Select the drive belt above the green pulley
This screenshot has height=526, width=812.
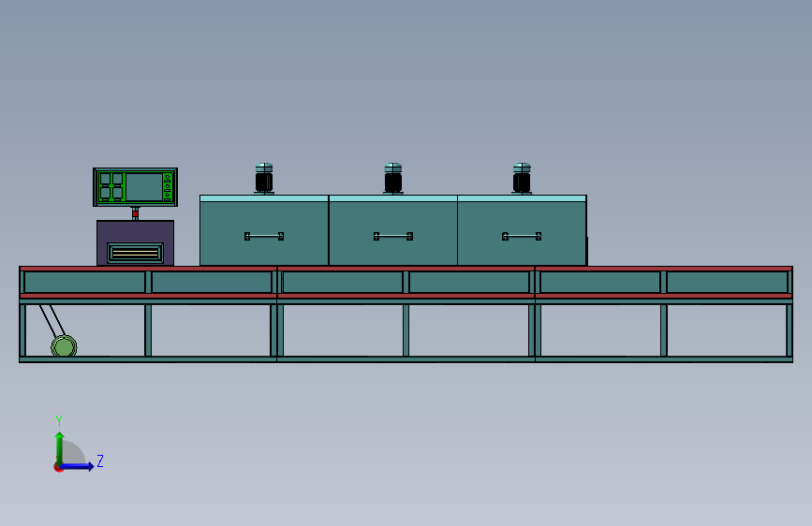click(52, 320)
